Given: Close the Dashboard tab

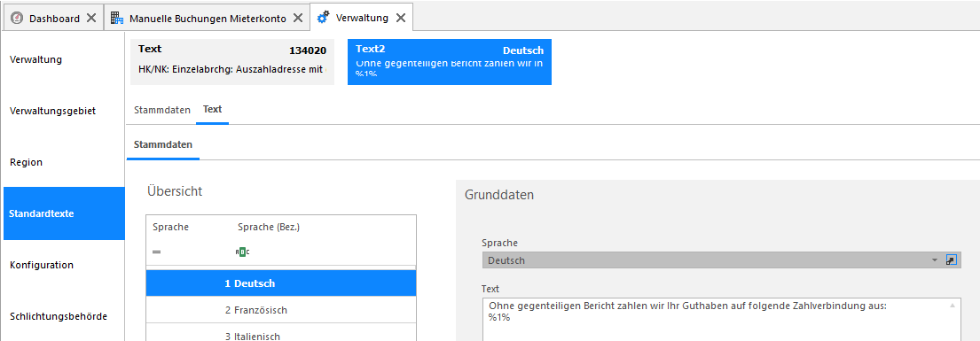Looking at the screenshot, I should click(x=90, y=18).
